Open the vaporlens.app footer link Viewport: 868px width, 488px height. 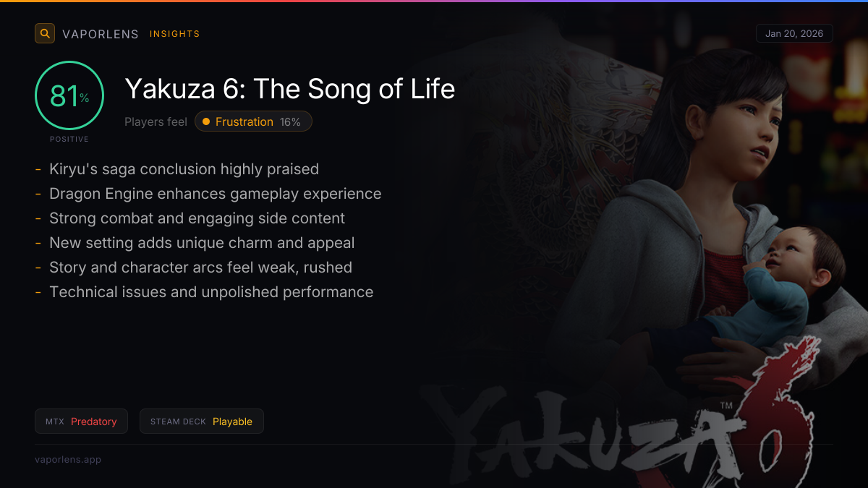tap(68, 459)
